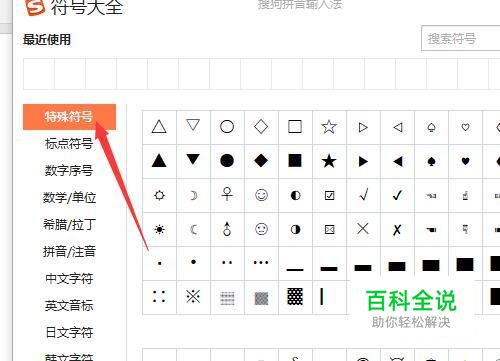Insert the bold check mark symbol
500x361 pixels.
coord(397,195)
